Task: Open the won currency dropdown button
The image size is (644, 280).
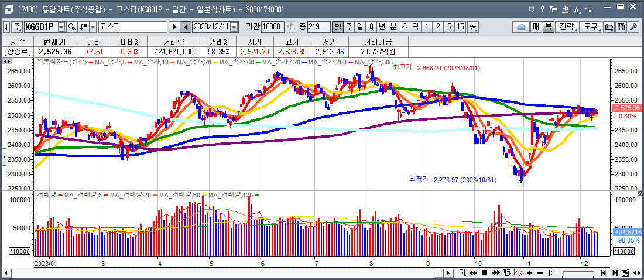Action: [473, 27]
